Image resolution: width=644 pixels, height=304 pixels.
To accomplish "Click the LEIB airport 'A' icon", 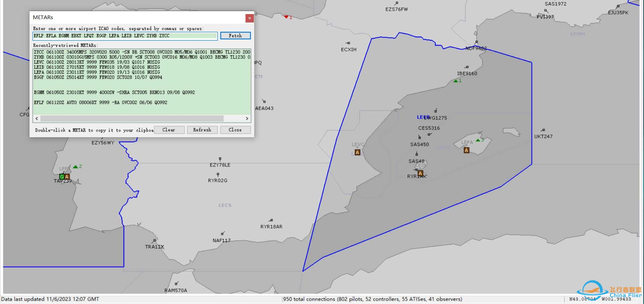I will pyautogui.click(x=420, y=173).
